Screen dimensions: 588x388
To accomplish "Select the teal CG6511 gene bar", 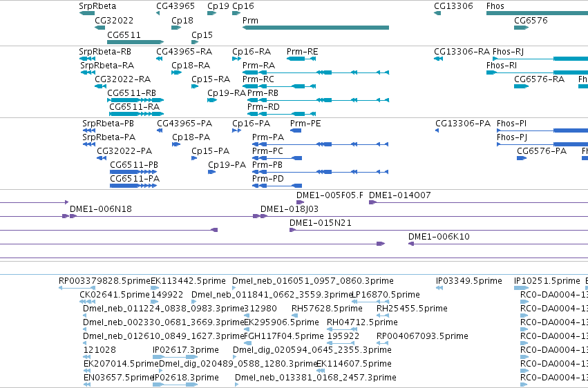I will coord(135,42).
